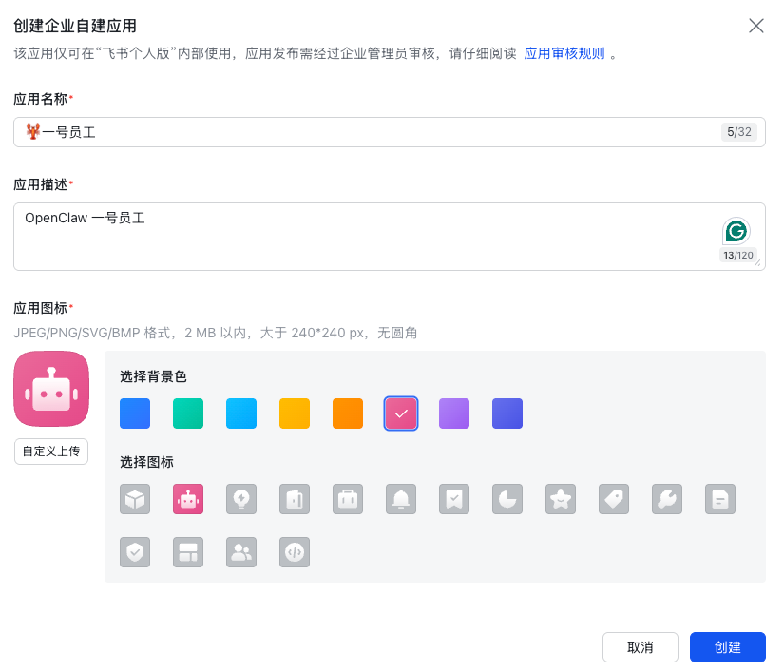Select the dashboard layout icon
Image resolution: width=784 pixels, height=672 pixels.
point(188,552)
